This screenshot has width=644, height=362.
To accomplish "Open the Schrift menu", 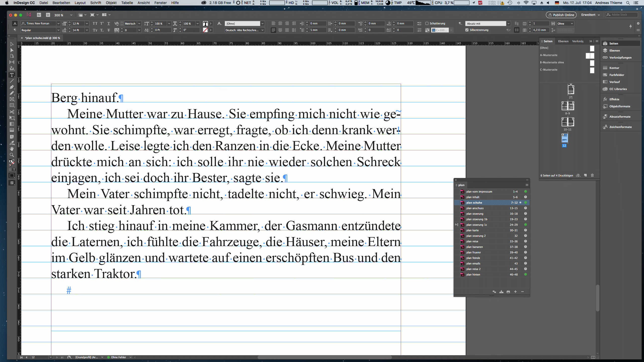I will (x=96, y=3).
